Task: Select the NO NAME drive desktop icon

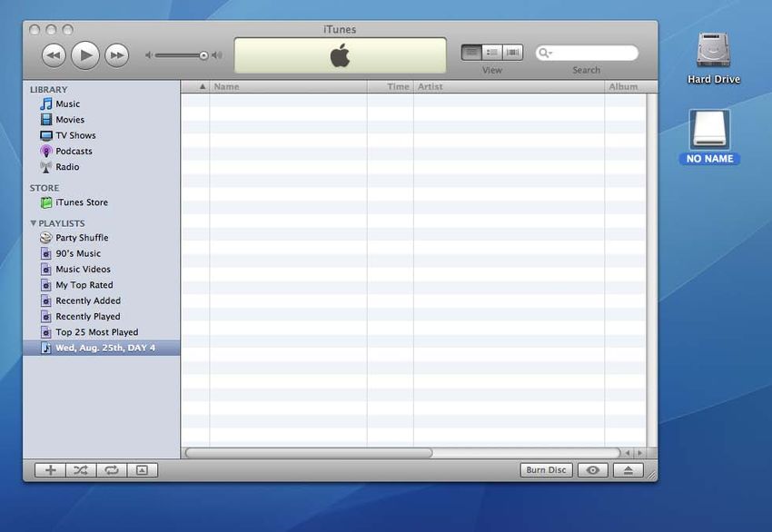Action: (709, 137)
